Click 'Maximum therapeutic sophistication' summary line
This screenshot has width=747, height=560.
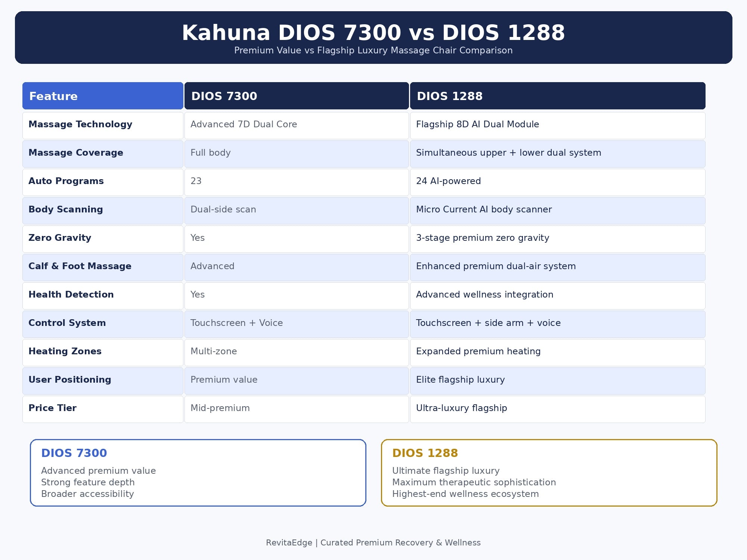pos(474,482)
